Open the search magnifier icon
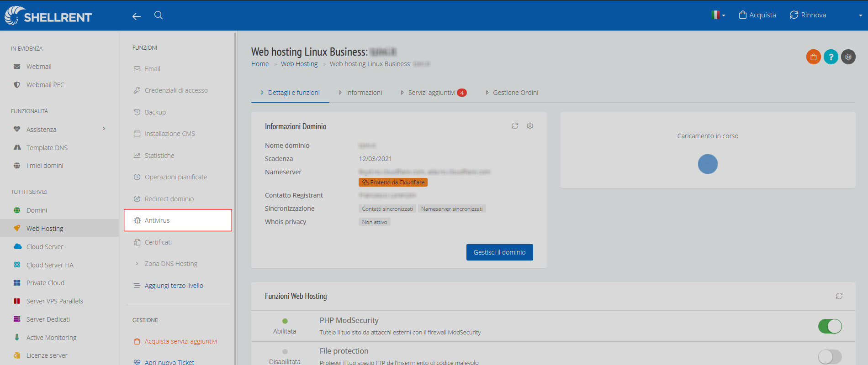 point(159,15)
